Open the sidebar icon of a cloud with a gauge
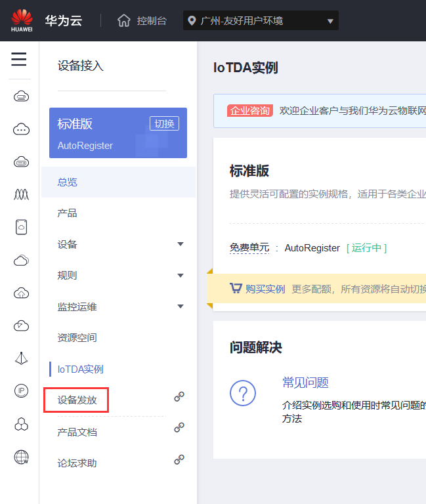 pyautogui.click(x=21, y=326)
